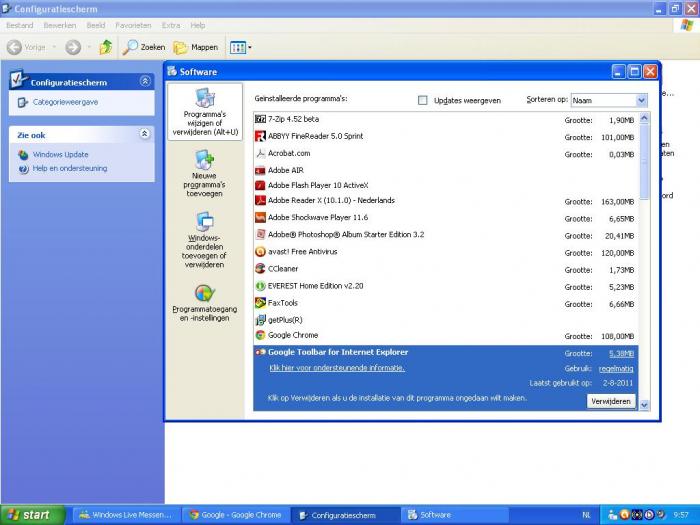This screenshot has height=525, width=700.
Task: Switch to Google Chrome taskbar item
Action: (236, 515)
